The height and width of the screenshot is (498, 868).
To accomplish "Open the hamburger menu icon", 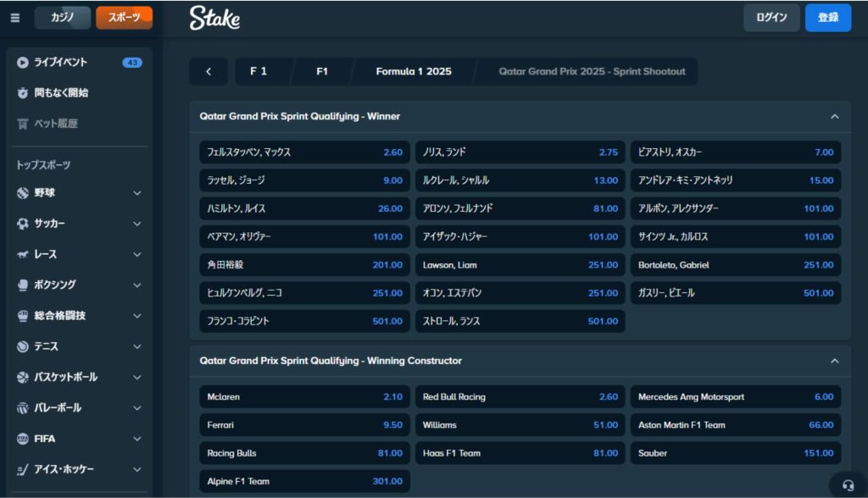I will tap(15, 18).
